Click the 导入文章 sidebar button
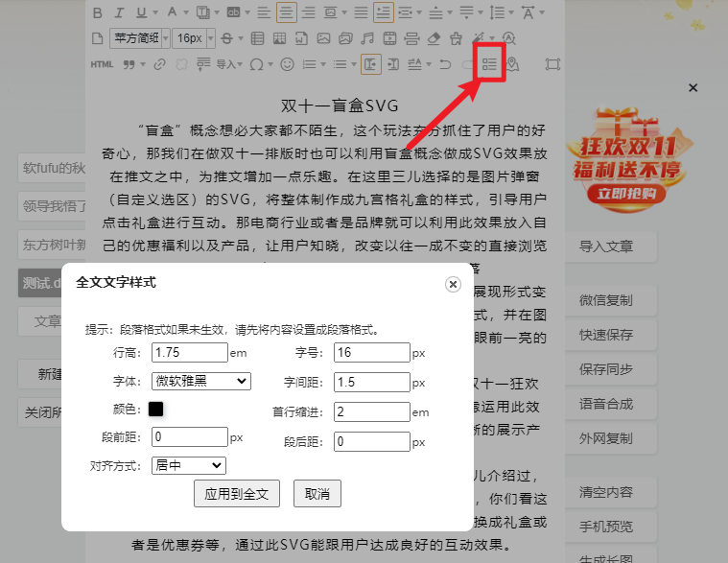The width and height of the screenshot is (728, 563). pyautogui.click(x=611, y=246)
